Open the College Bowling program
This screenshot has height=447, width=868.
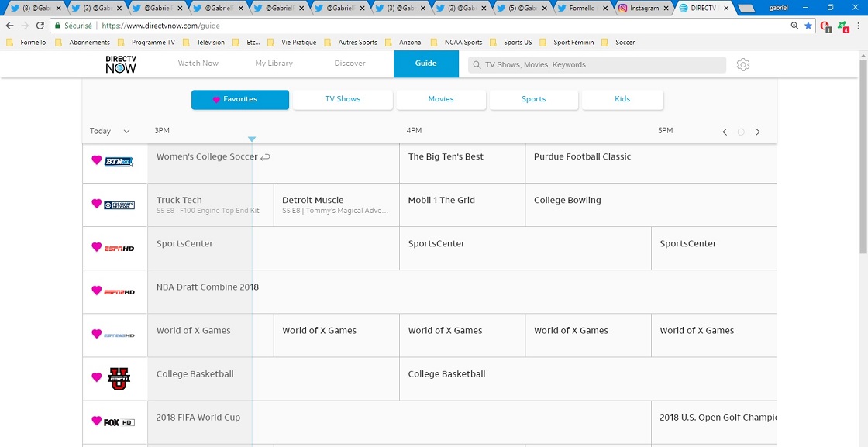(x=650, y=205)
